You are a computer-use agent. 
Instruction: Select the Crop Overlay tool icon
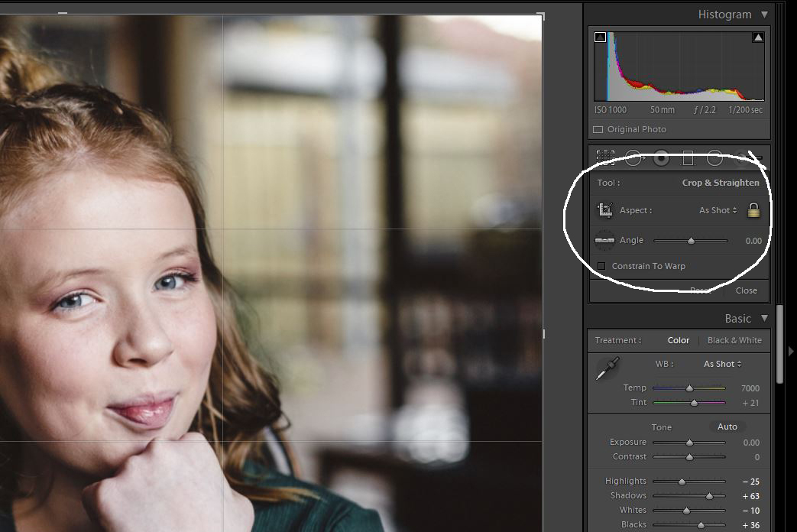605,157
